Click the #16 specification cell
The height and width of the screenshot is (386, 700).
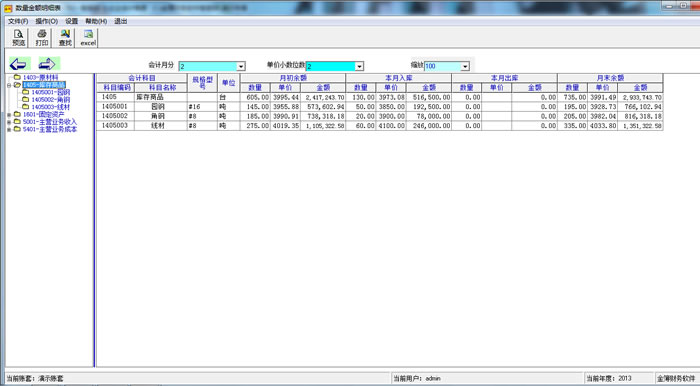pos(202,107)
